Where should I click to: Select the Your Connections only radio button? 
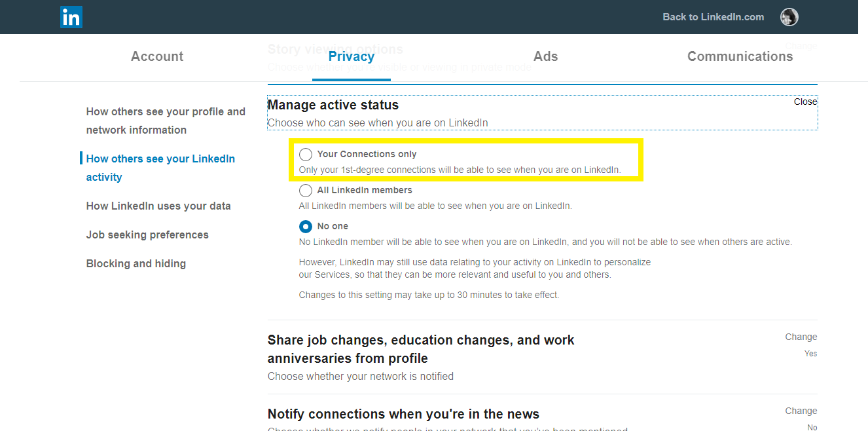click(306, 154)
